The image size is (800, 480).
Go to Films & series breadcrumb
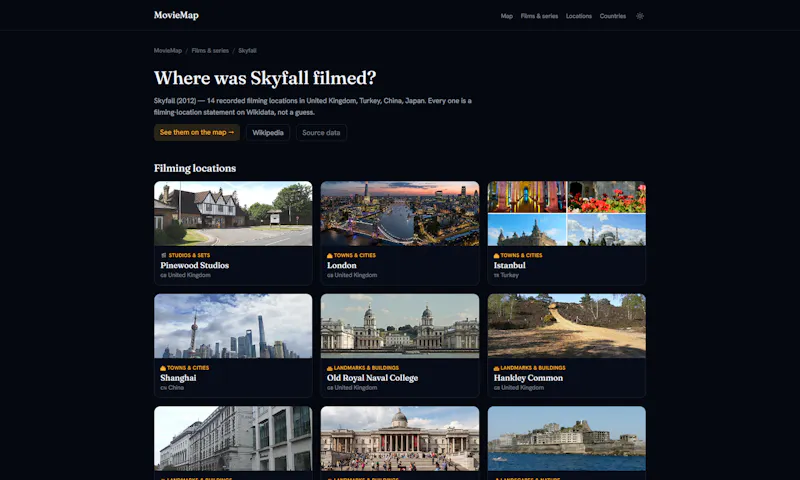[x=210, y=50]
